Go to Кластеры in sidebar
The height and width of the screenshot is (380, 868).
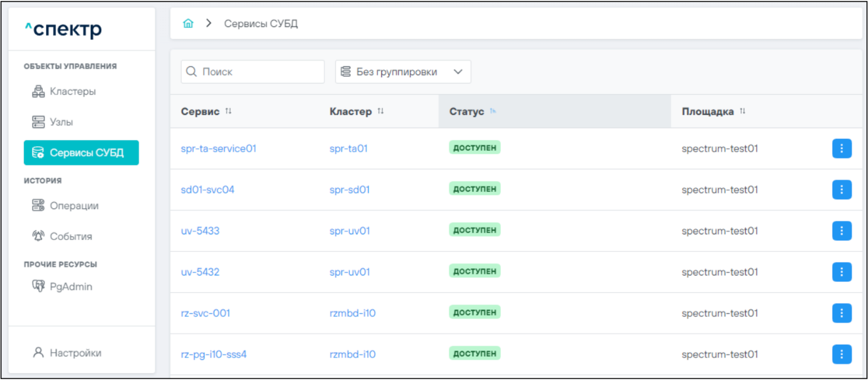point(72,91)
